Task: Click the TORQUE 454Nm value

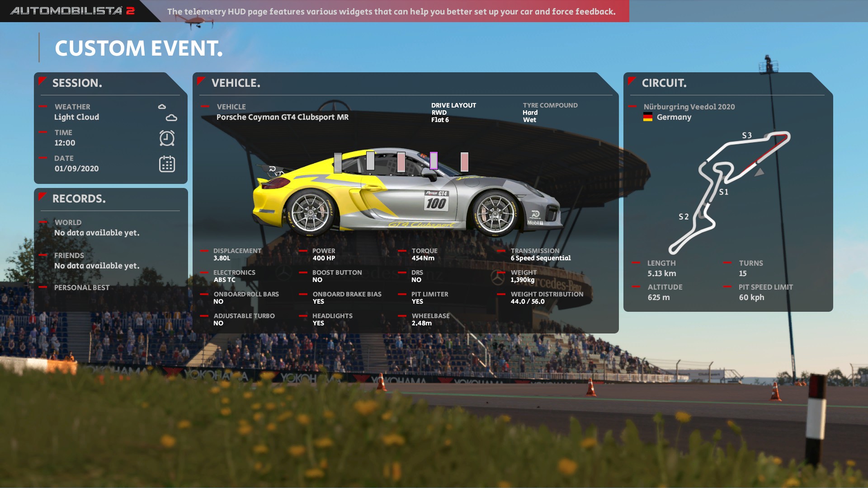Action: [423, 258]
